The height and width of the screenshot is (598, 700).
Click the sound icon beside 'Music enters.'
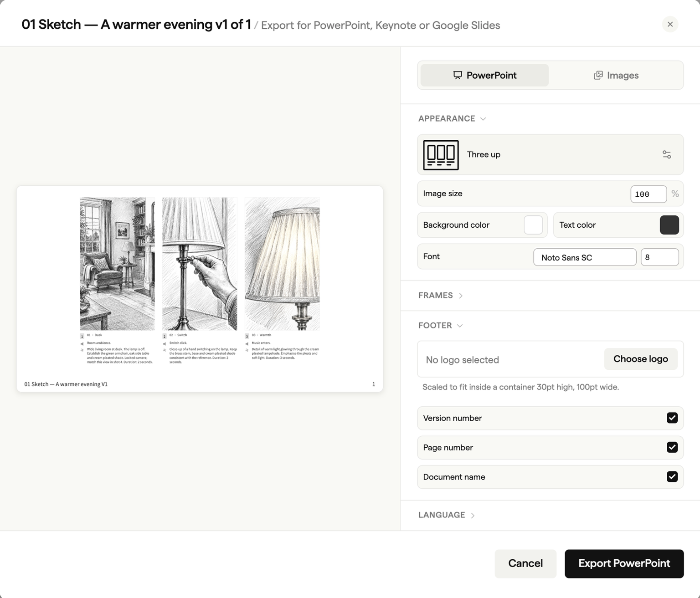[x=247, y=343]
